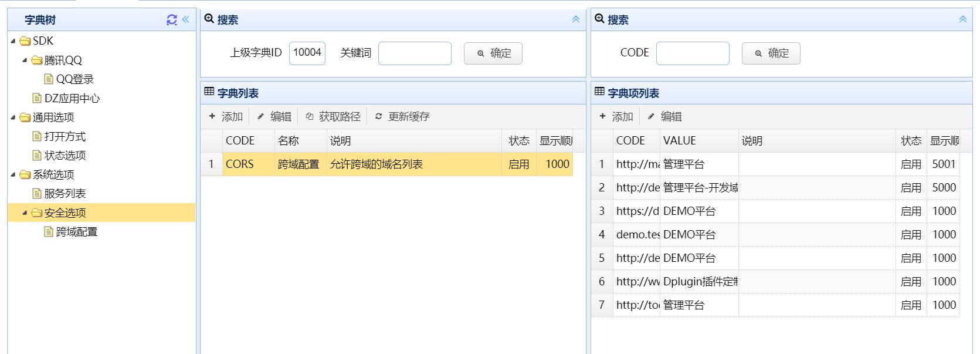Screen dimensions: 980x354
Task: Sort 字典列表 by 状态 column header
Action: [519, 141]
